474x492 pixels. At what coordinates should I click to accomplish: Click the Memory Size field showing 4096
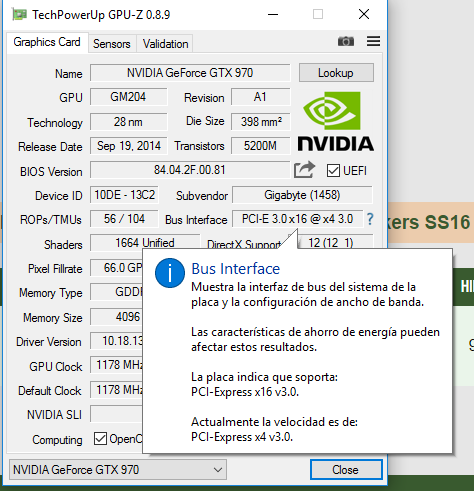coord(116,317)
